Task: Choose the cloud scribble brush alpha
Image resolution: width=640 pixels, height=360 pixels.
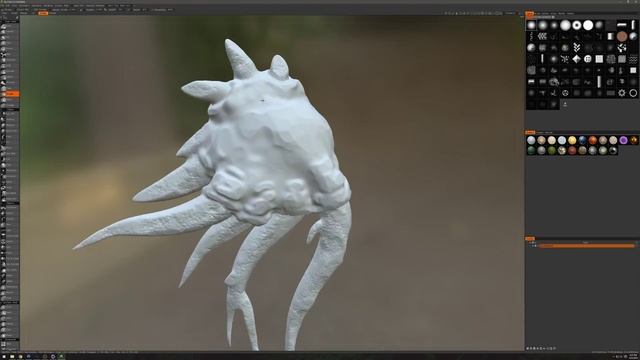Action: pyautogui.click(x=553, y=82)
